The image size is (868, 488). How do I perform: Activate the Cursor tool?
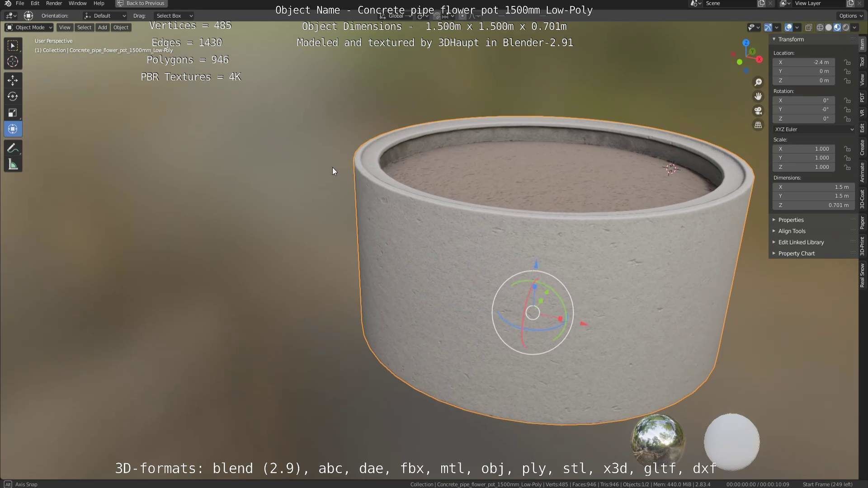(13, 61)
